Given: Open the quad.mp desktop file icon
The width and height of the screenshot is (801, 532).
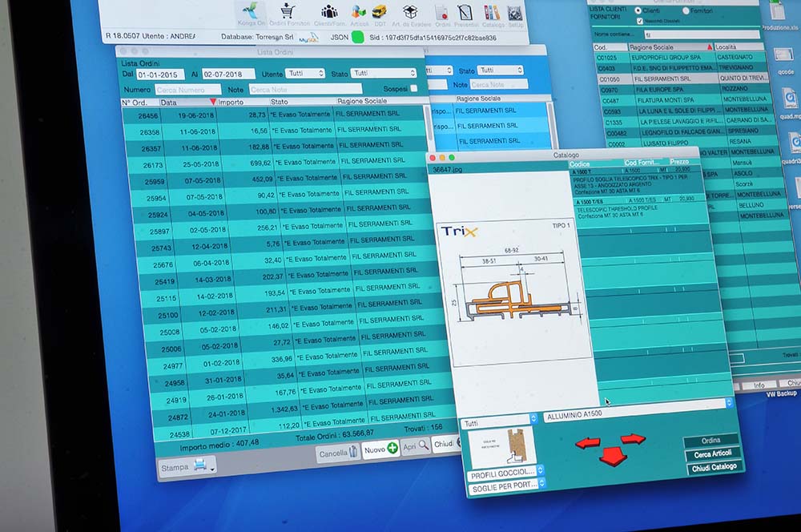Looking at the screenshot, I should tap(791, 103).
